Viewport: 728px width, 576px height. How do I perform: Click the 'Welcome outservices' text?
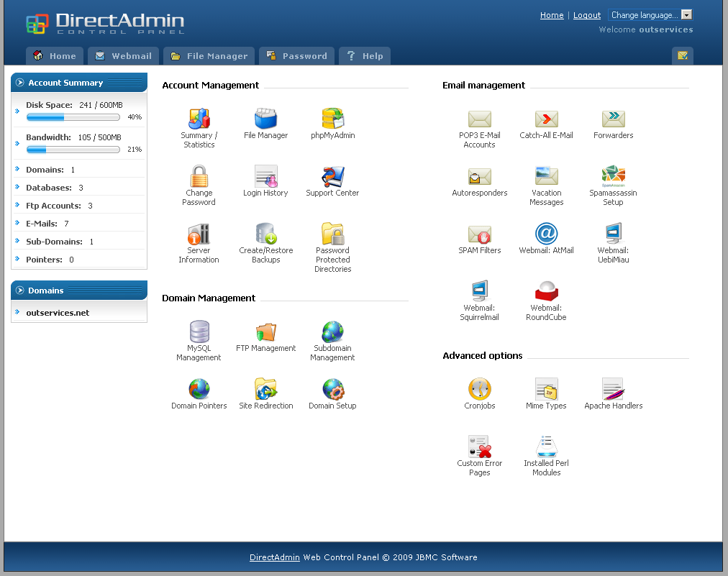[646, 29]
